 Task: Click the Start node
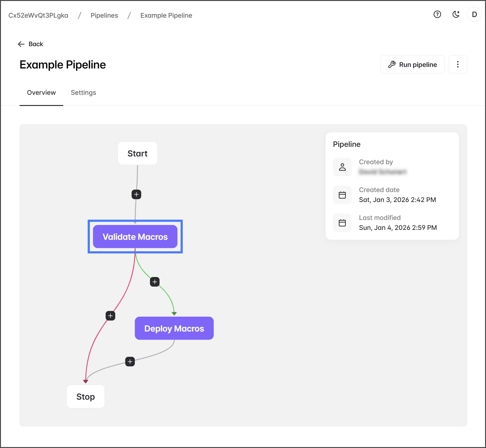(138, 153)
